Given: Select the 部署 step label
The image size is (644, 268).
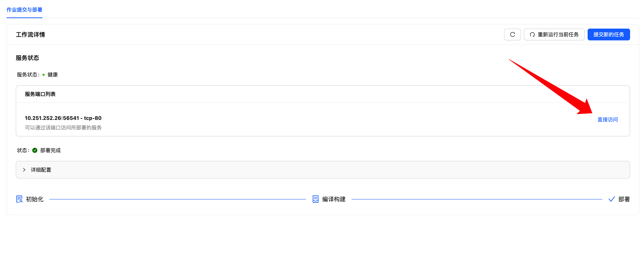Looking at the screenshot, I should tap(624, 199).
